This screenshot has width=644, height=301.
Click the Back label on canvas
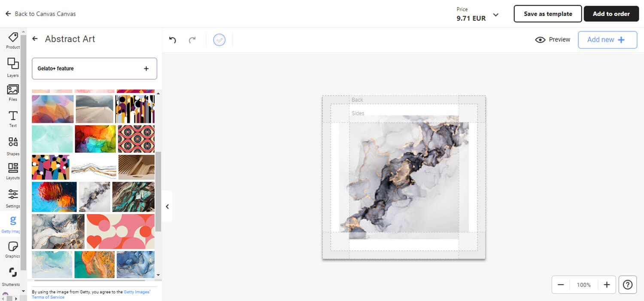[x=357, y=100]
